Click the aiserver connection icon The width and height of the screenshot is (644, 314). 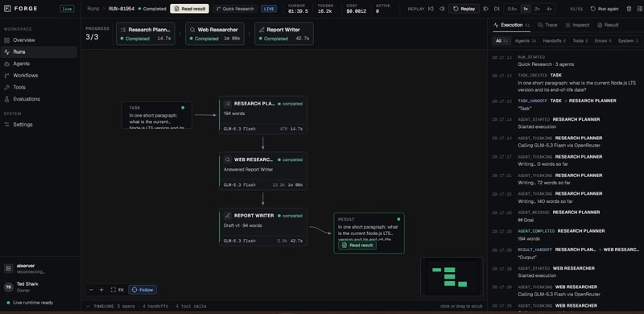click(8, 268)
